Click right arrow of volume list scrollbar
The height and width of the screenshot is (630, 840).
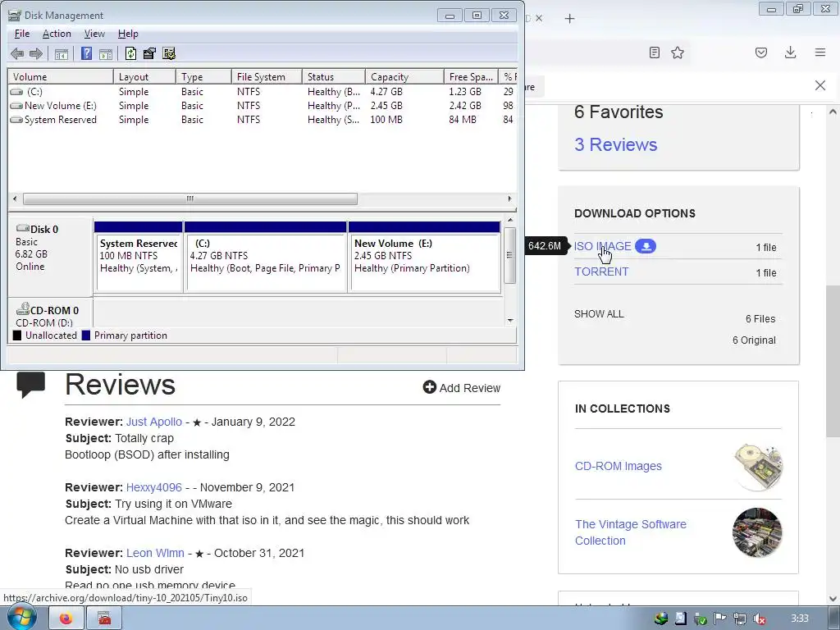509,199
